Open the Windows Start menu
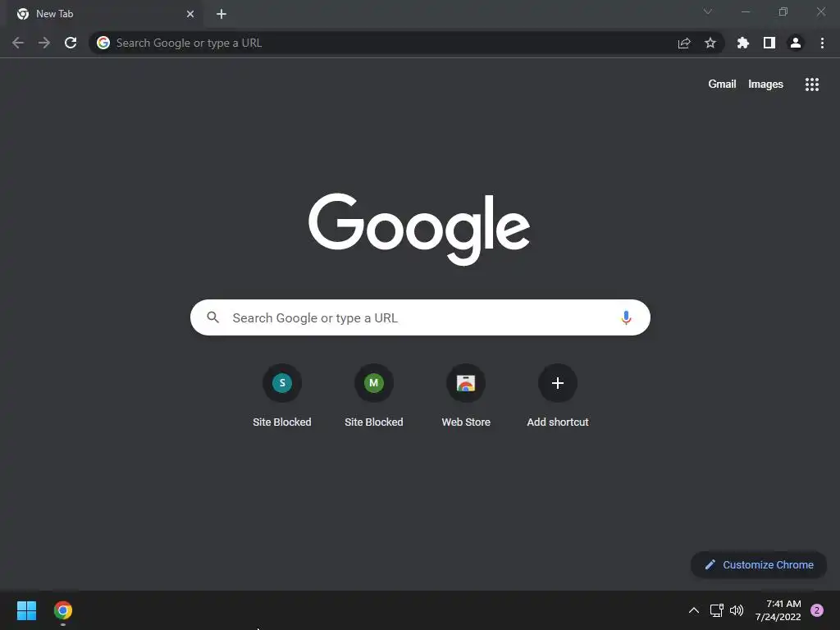Viewport: 840px width, 630px height. pyautogui.click(x=26, y=610)
